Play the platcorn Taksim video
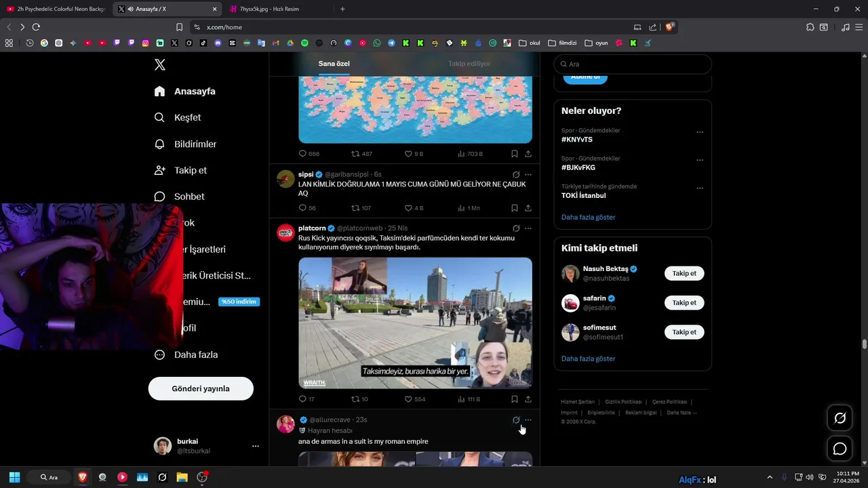868x488 pixels. [415, 323]
